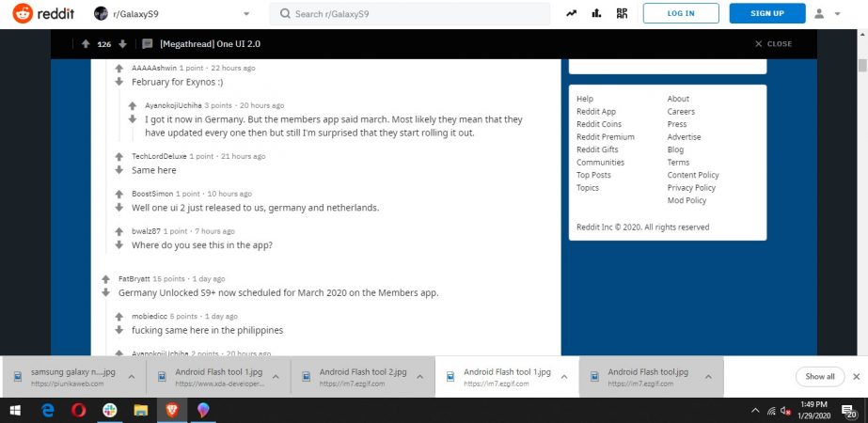868x423 pixels.
Task: Upvote the Megathread One UI 2.0 post
Action: pos(86,44)
